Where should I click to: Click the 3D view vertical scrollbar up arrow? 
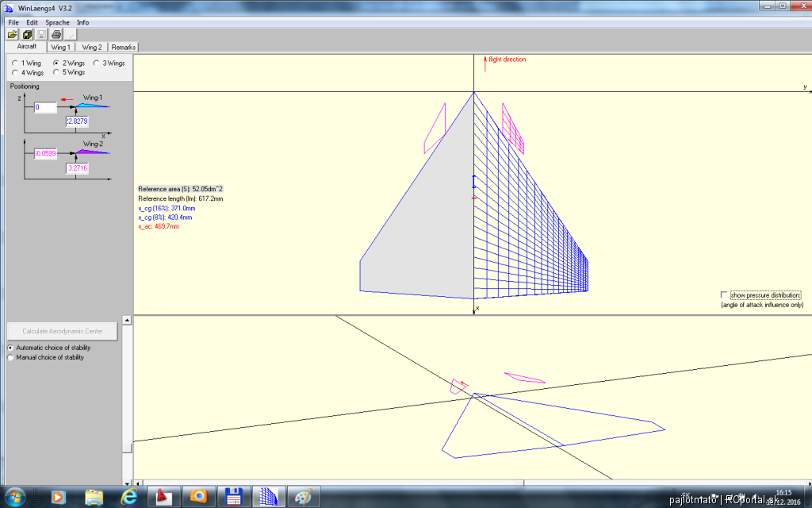(127, 321)
